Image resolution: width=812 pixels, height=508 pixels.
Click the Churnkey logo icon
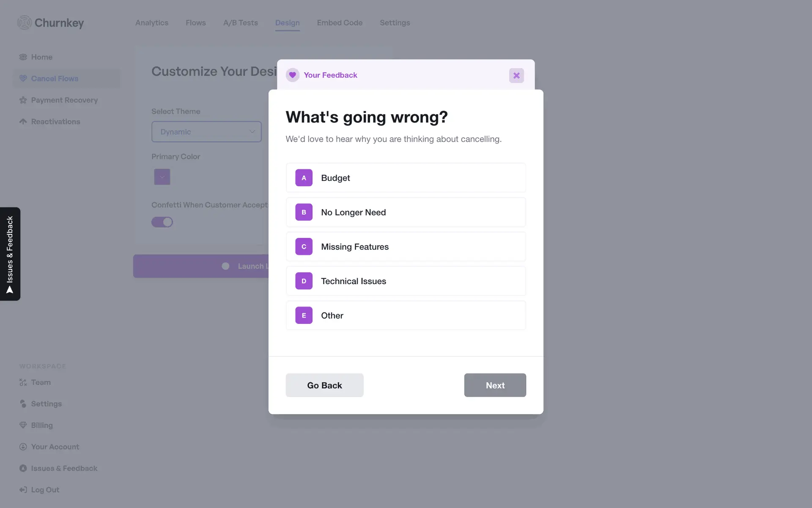25,22
